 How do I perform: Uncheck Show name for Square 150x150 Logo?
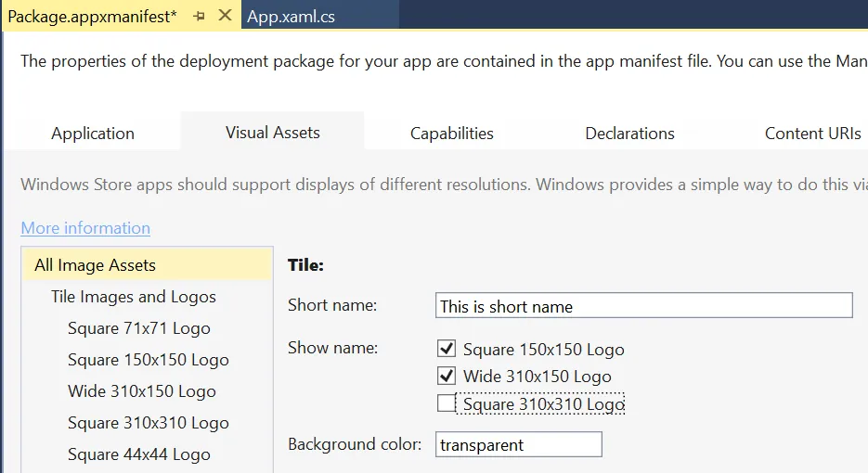tap(447, 349)
